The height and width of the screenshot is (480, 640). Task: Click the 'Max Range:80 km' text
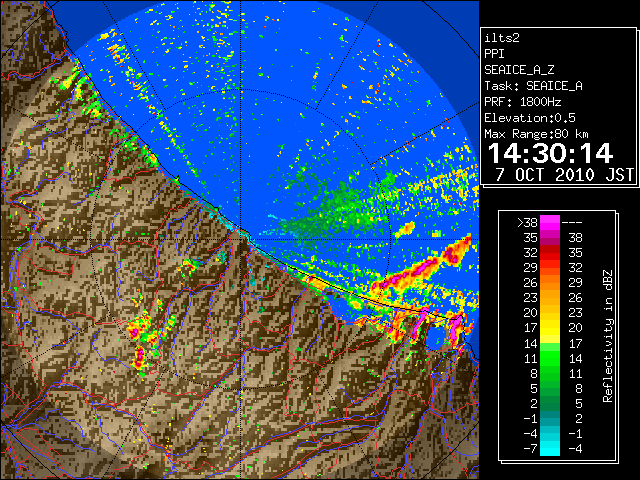click(536, 134)
